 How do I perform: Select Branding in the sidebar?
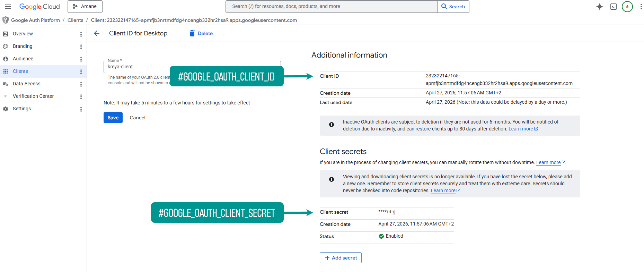[23, 46]
